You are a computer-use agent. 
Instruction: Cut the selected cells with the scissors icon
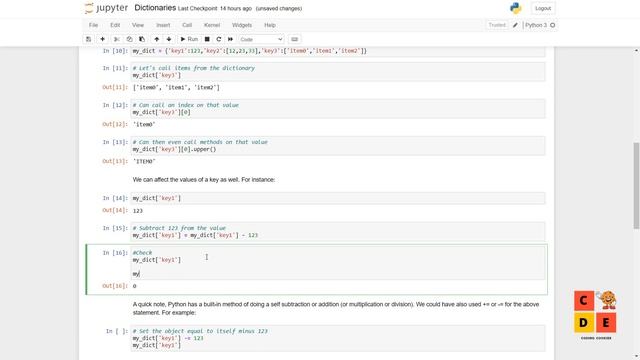click(x=117, y=39)
